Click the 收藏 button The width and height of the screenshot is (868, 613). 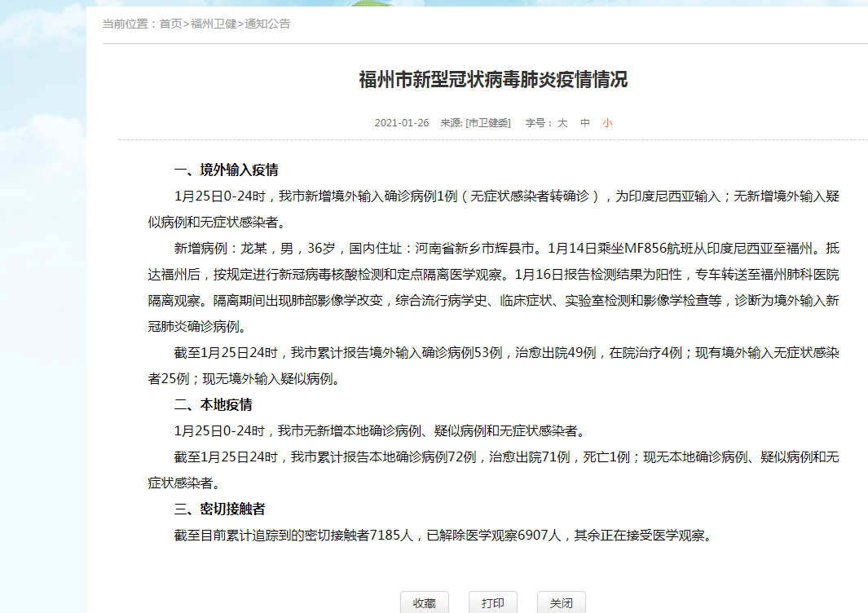pos(425,602)
